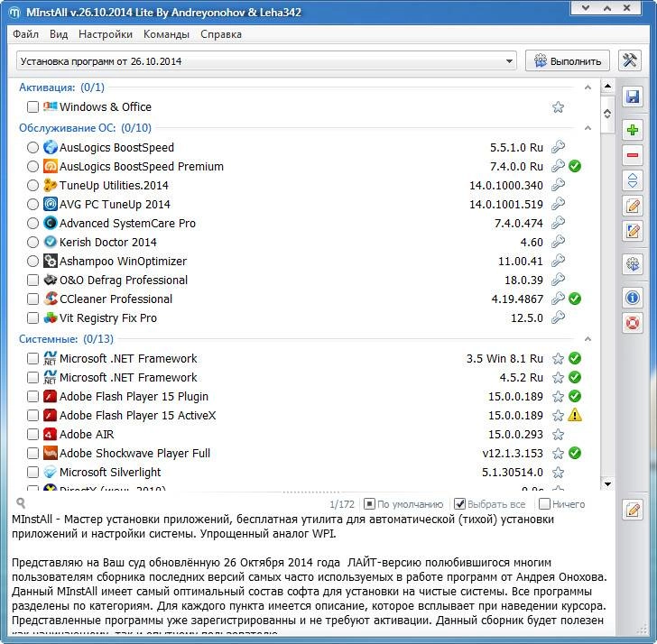Click the key icon in TuneUp Utilities.2014 row
This screenshot has height=644, width=657.
[x=558, y=185]
